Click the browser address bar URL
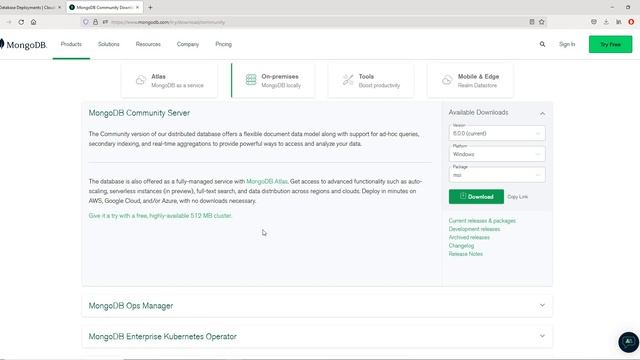Image resolution: width=640 pixels, height=360 pixels. (168, 22)
